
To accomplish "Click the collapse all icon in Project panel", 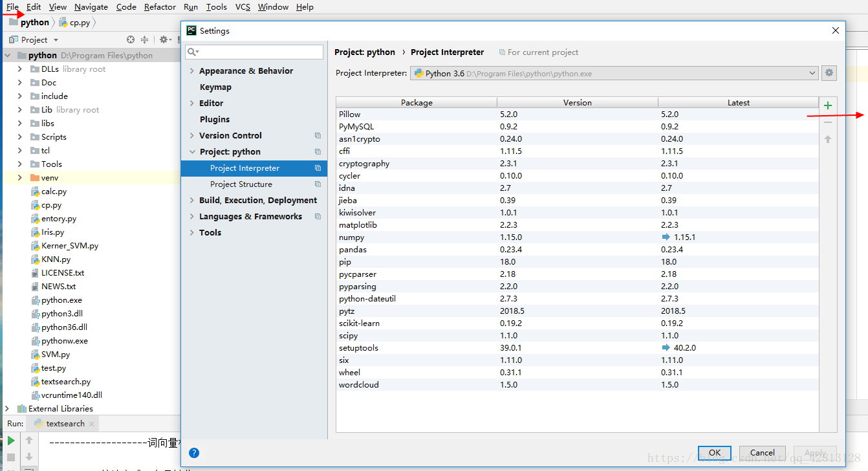I will pos(145,39).
